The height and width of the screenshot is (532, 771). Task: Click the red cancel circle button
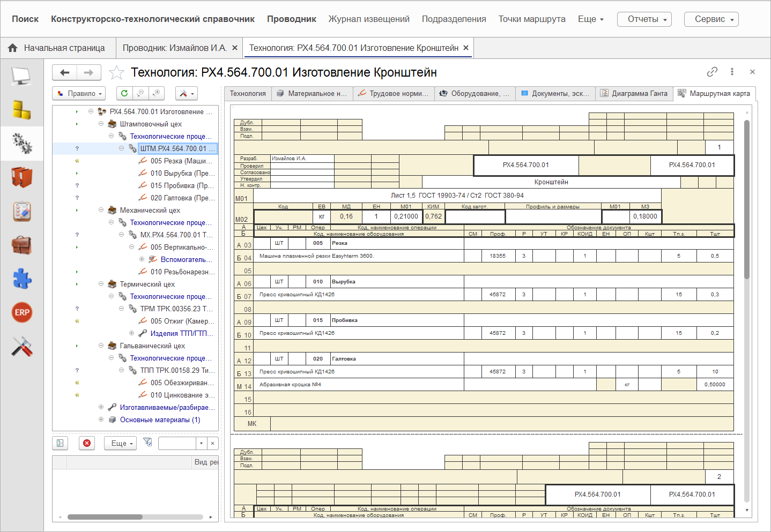(86, 443)
